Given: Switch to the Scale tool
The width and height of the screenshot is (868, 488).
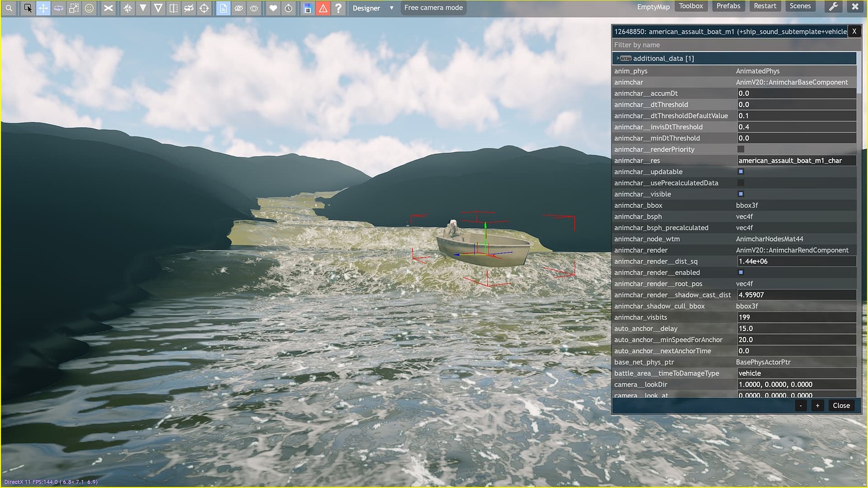Looking at the screenshot, I should click(x=73, y=8).
